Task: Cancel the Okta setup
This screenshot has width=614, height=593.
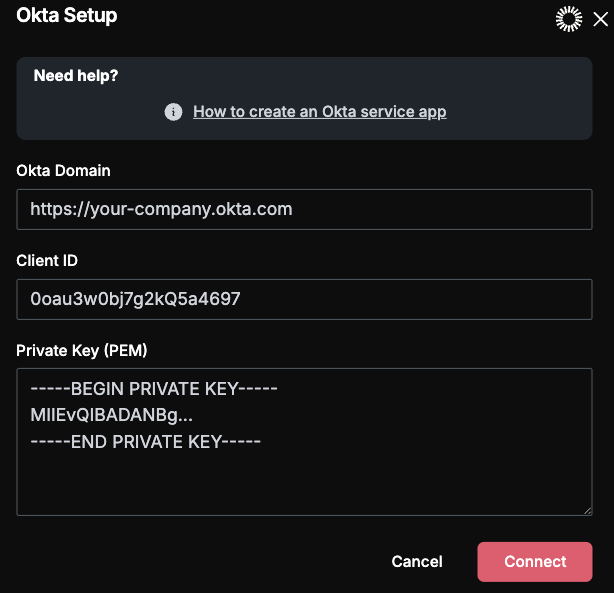Action: [x=417, y=562]
